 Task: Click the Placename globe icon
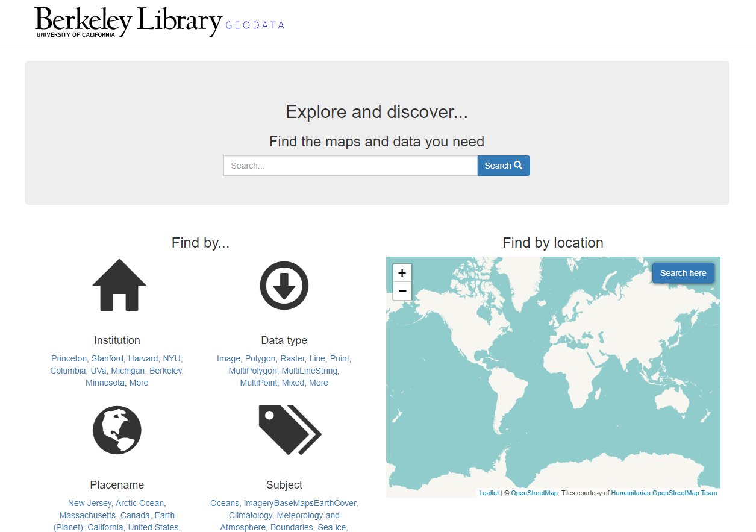117,430
